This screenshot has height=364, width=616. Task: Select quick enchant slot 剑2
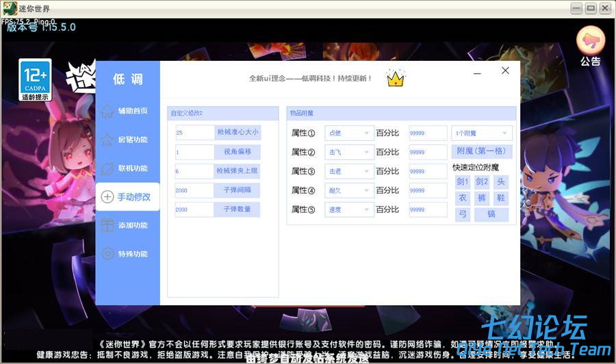(x=482, y=182)
